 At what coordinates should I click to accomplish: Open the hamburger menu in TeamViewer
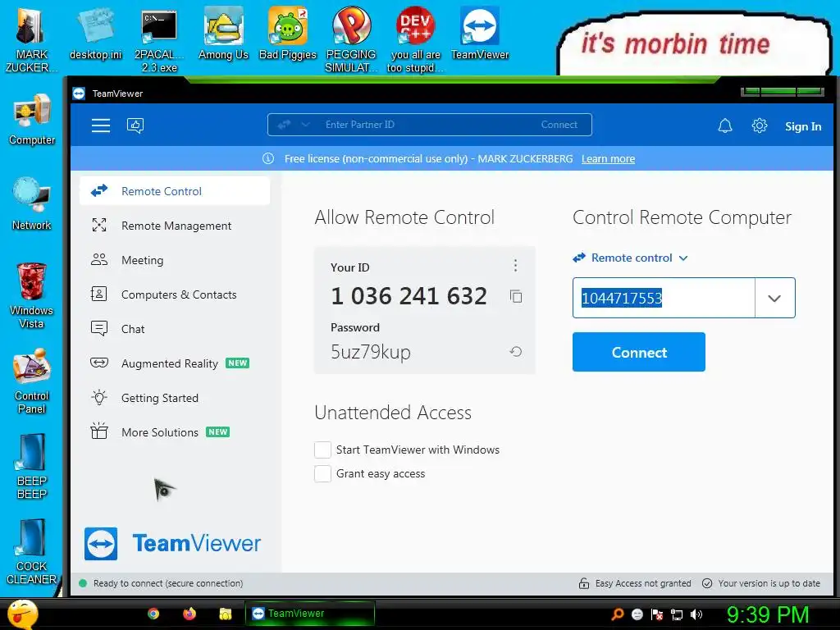[101, 126]
